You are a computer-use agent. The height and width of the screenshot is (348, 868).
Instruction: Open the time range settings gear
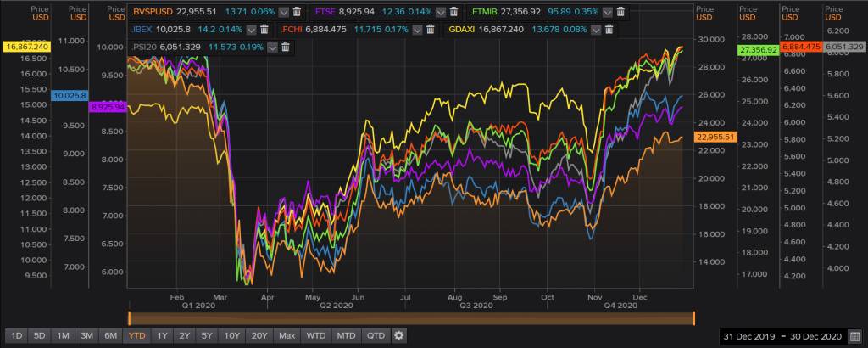[x=399, y=335]
